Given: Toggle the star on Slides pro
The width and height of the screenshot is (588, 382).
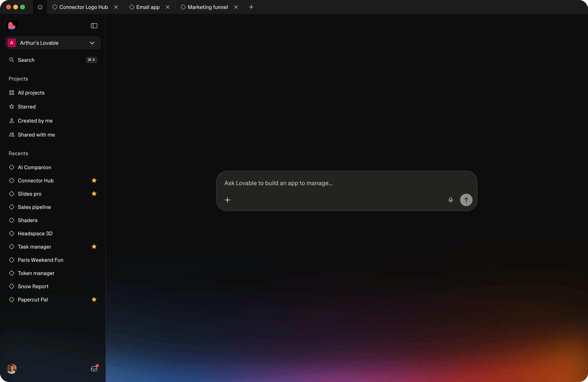Looking at the screenshot, I should [x=94, y=194].
